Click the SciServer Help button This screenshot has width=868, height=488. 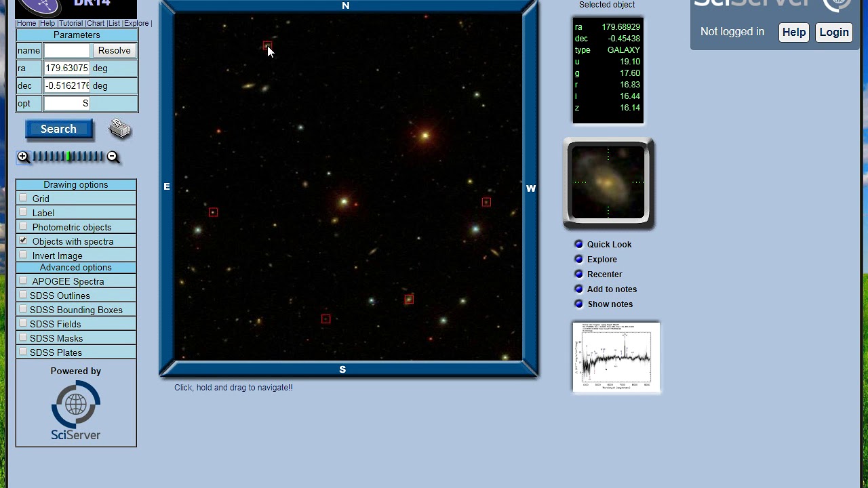pyautogui.click(x=794, y=32)
